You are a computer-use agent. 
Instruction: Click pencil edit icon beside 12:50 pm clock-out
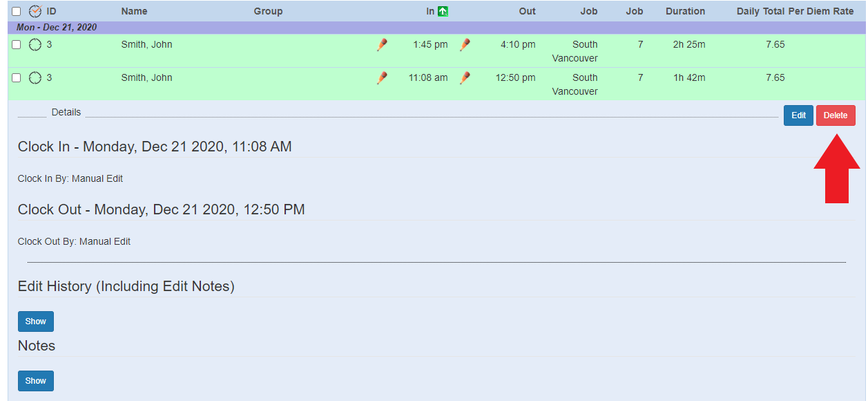[465, 78]
